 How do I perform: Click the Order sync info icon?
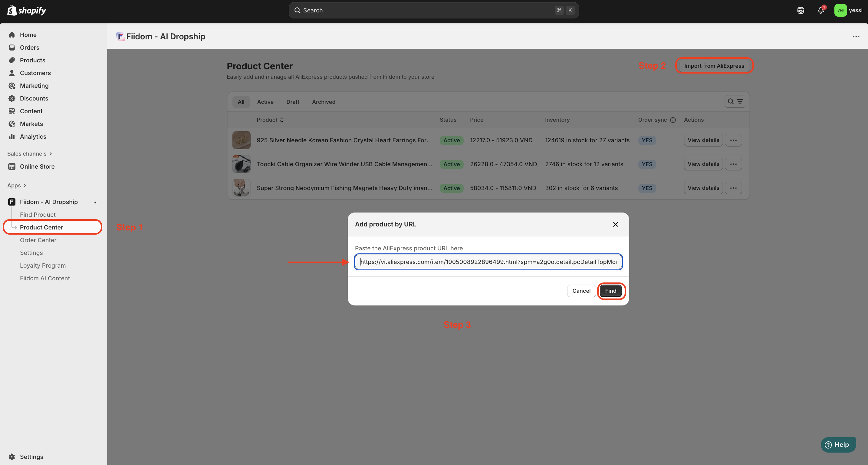(x=673, y=120)
